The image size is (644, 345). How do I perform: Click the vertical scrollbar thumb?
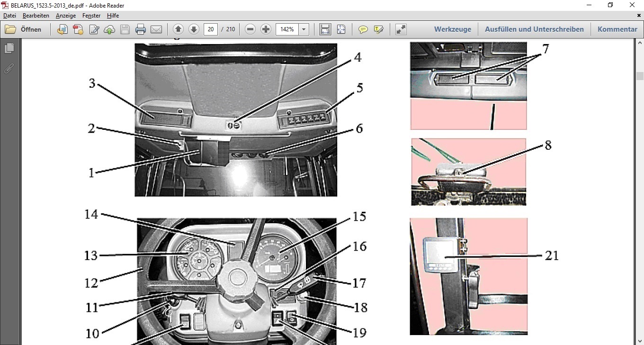[x=640, y=76]
